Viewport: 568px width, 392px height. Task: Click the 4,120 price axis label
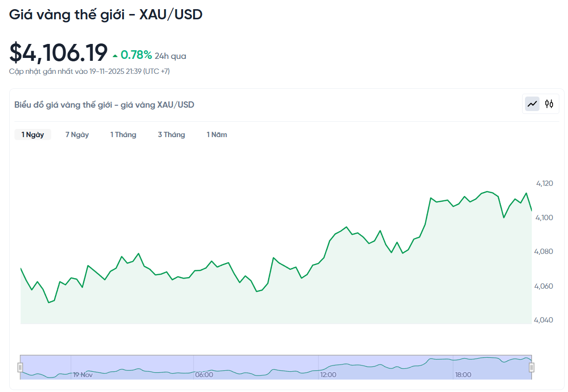tap(544, 183)
